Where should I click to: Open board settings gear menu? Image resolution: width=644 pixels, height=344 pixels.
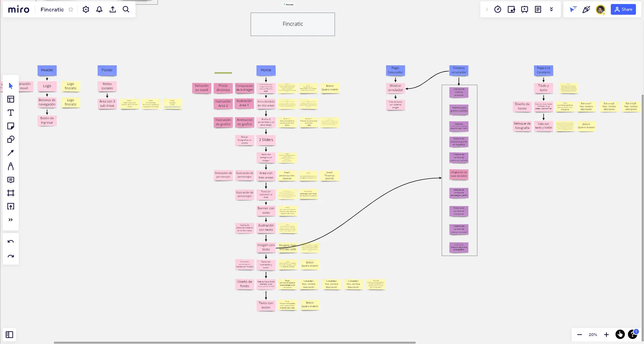tap(86, 9)
